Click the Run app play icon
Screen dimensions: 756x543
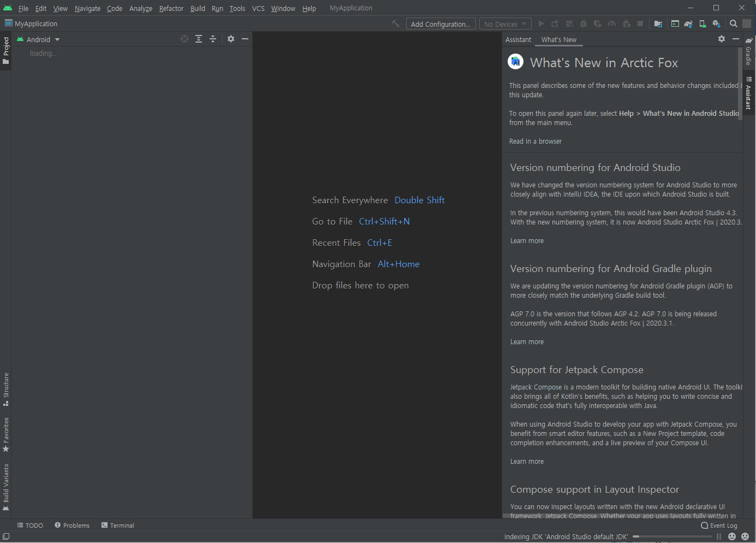pos(541,23)
